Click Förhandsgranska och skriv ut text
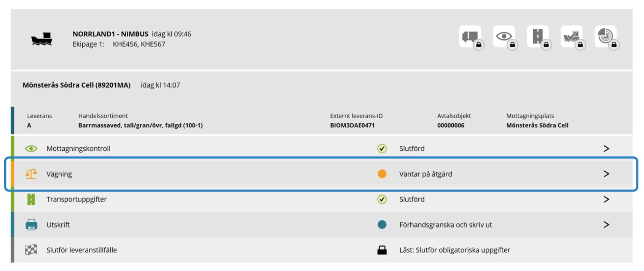This screenshot has width=644, height=271. (x=446, y=225)
